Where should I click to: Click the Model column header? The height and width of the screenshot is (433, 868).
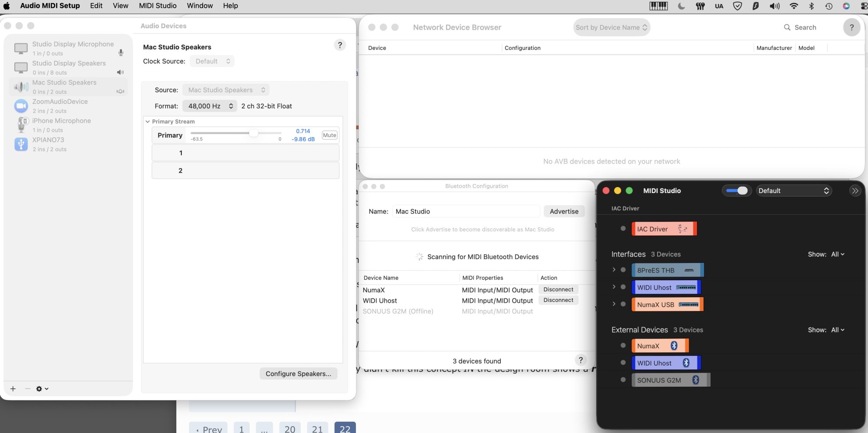pos(806,48)
